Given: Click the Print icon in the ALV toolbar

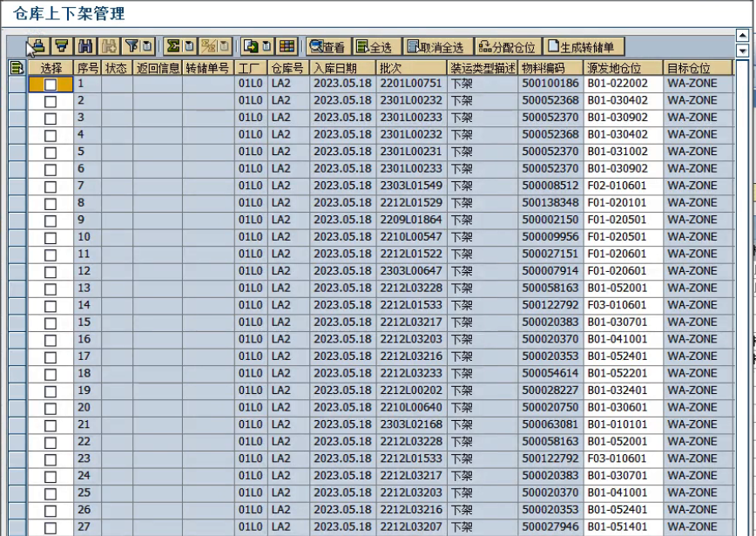Looking at the screenshot, I should 37,47.
